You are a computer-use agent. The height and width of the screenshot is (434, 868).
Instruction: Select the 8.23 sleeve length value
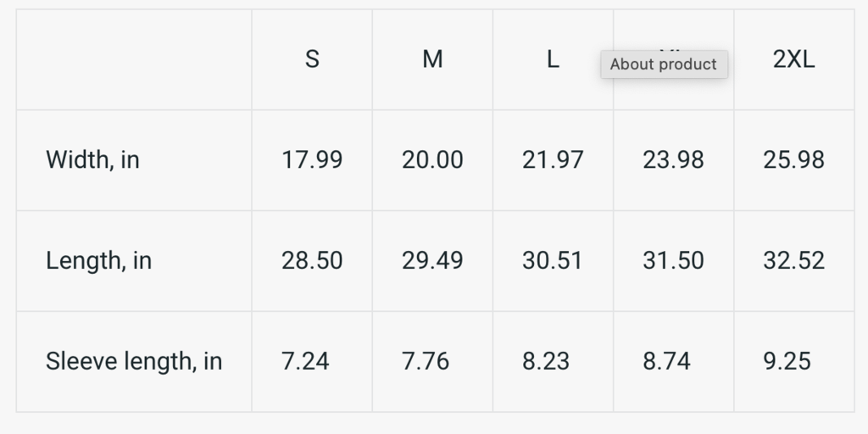tap(546, 361)
